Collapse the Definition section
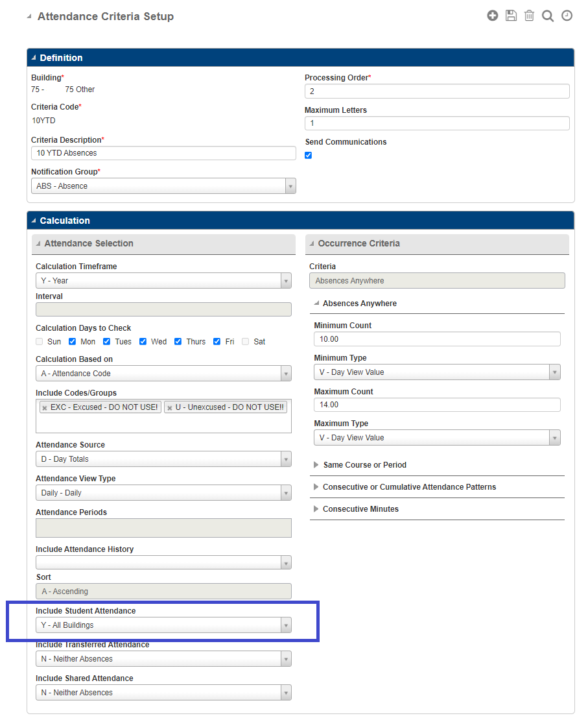Image resolution: width=588 pixels, height=718 pixels. click(33, 58)
